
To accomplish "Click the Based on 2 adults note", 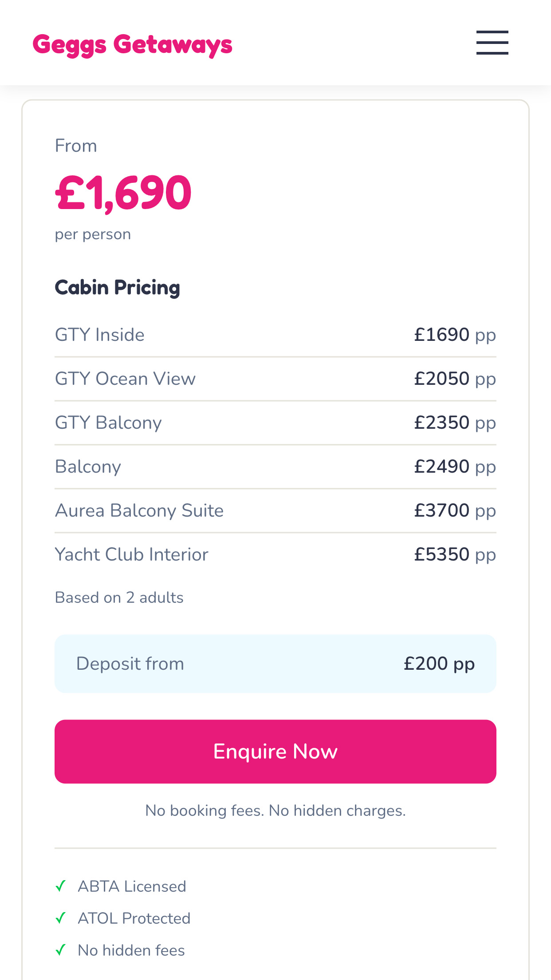I will pos(119,597).
